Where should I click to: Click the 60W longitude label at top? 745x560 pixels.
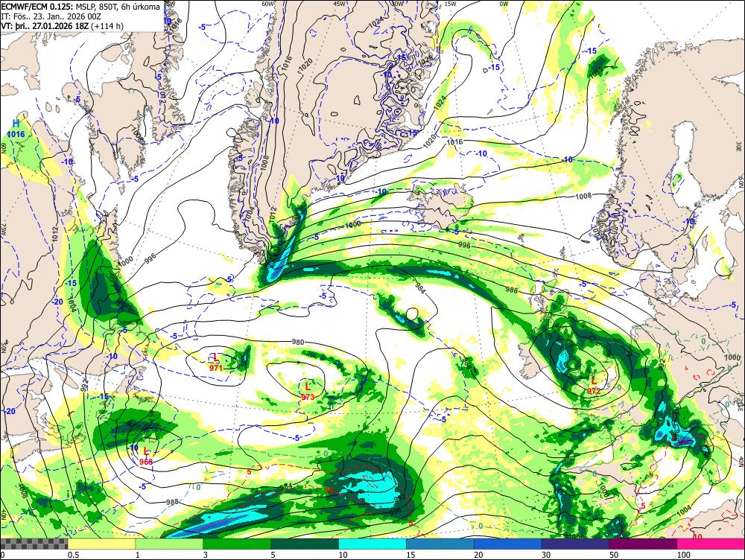[268, 3]
